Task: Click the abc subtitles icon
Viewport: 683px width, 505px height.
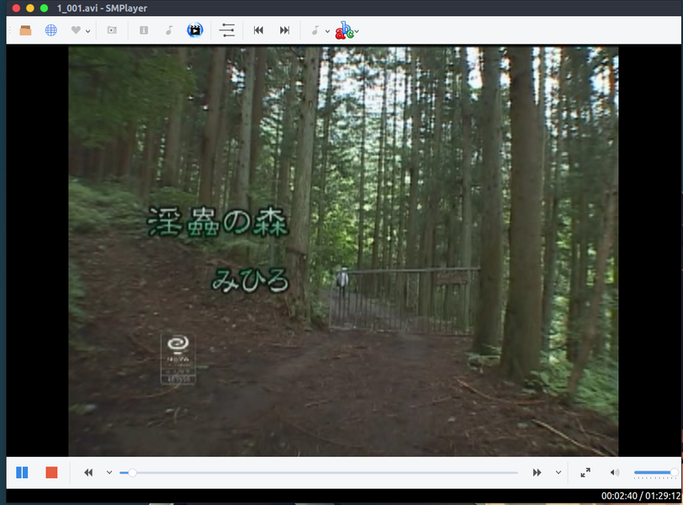Action: [344, 30]
